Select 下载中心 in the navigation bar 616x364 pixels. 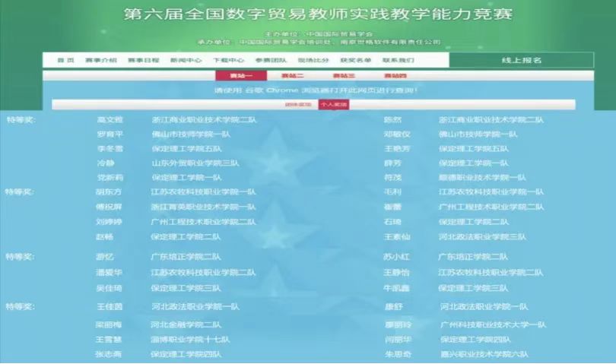tap(228, 60)
